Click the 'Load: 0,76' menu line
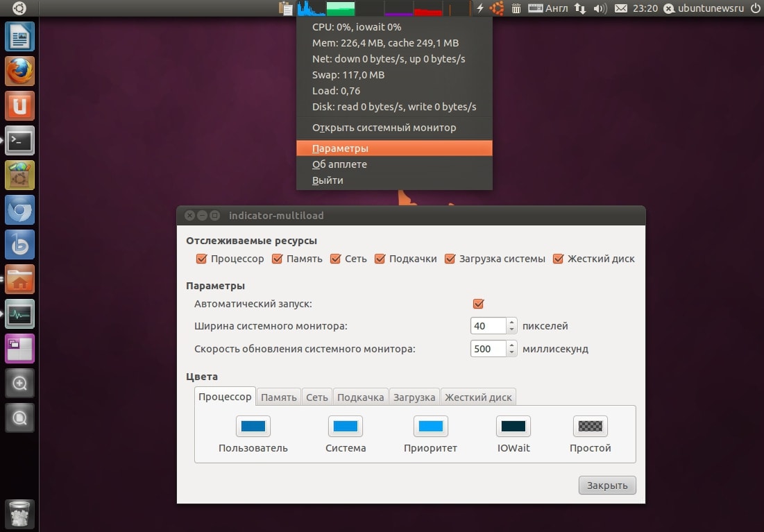Image resolution: width=764 pixels, height=532 pixels. pyautogui.click(x=394, y=91)
